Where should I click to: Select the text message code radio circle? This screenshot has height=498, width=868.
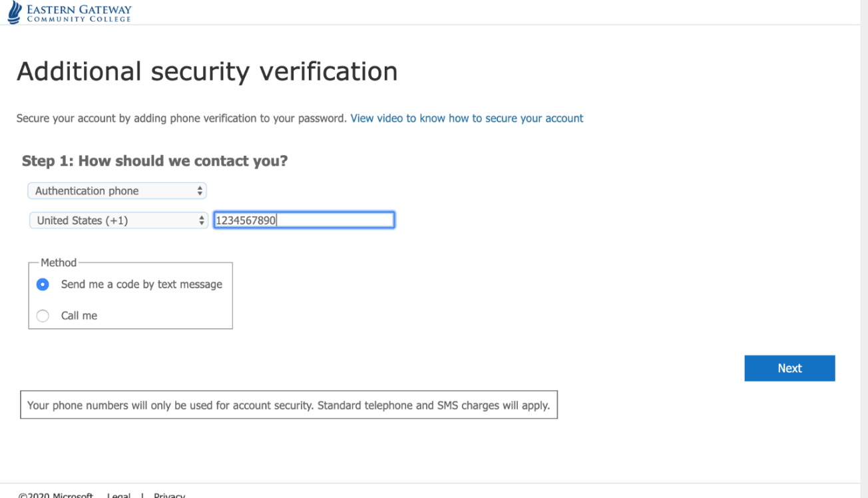coord(43,284)
